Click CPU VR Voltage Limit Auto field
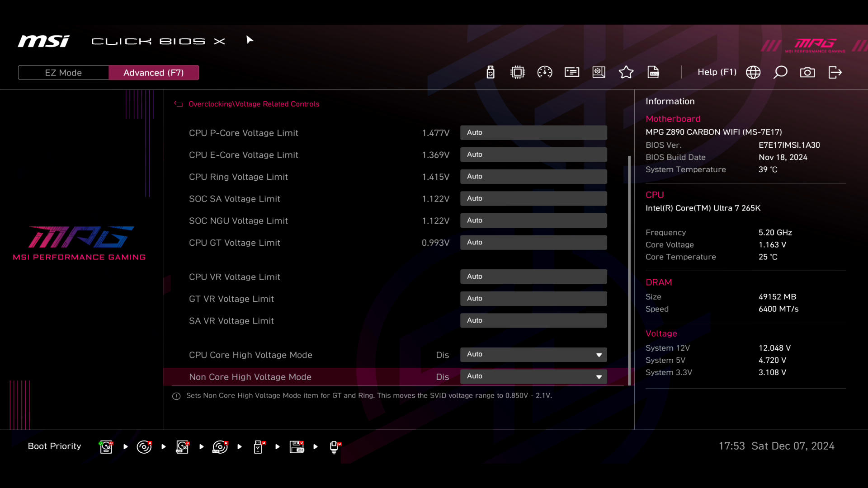Screen dimensions: 868x488 click(x=533, y=277)
